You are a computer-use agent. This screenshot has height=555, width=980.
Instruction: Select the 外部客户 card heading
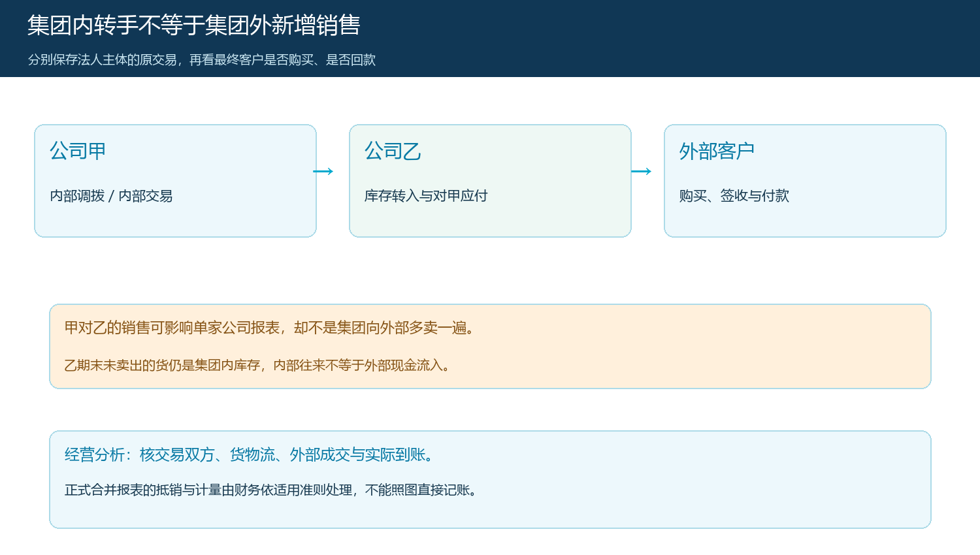coord(717,151)
